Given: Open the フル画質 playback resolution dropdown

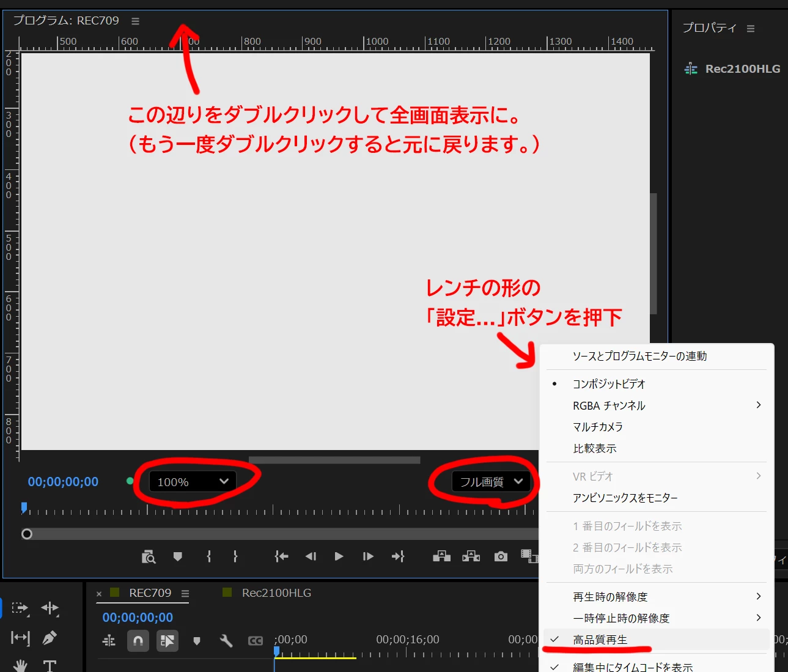Looking at the screenshot, I should click(491, 482).
